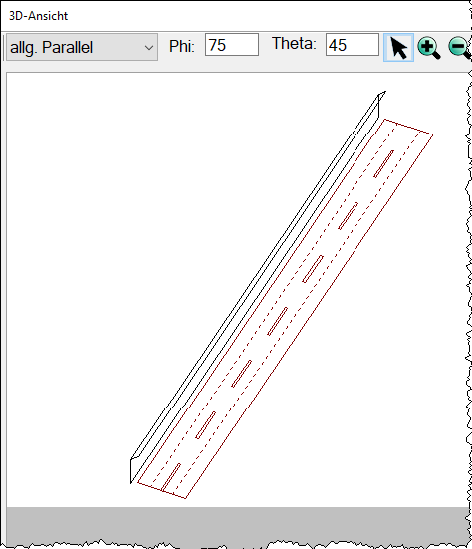Focus the Phi angle field showing 75

point(232,44)
